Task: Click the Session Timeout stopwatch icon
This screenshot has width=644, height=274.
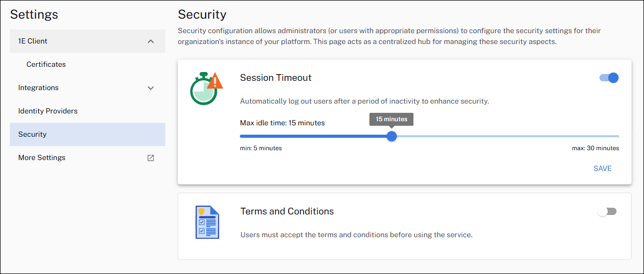Action: coord(206,88)
